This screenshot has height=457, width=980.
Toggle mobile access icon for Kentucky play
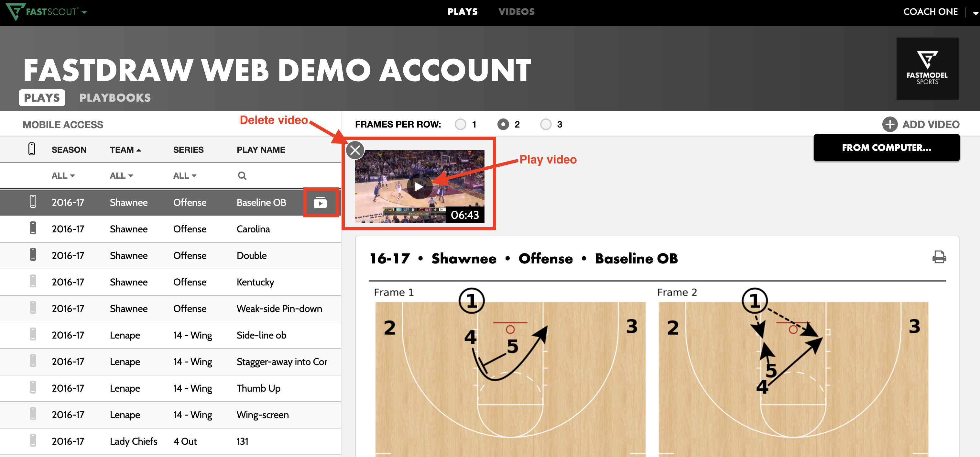pos(33,282)
